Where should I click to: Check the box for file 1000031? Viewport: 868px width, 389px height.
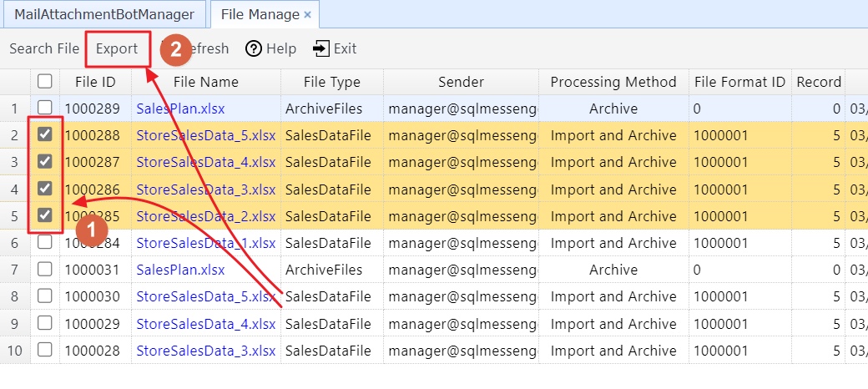(x=45, y=270)
